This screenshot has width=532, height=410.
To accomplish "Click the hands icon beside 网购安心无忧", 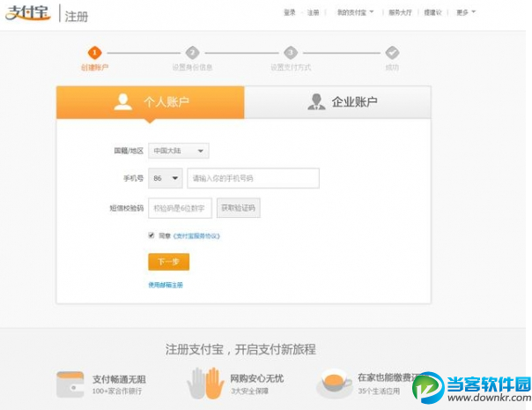I will [205, 384].
